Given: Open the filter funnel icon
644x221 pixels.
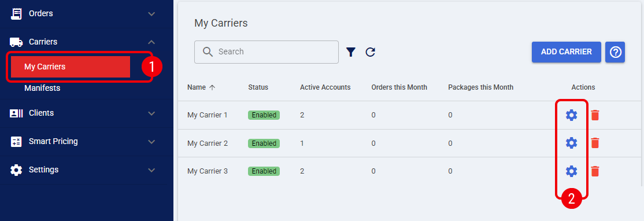Looking at the screenshot, I should (350, 51).
